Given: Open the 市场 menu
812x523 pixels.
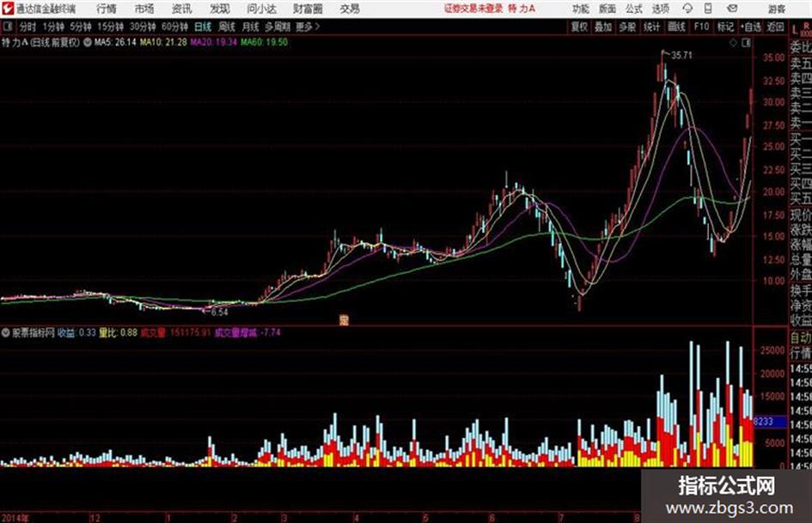Looking at the screenshot, I should click(x=144, y=9).
